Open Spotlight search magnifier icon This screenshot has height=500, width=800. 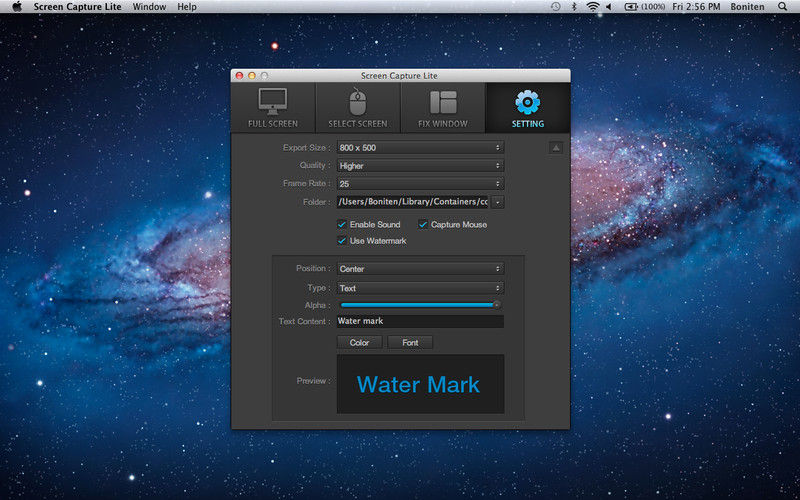(x=783, y=7)
